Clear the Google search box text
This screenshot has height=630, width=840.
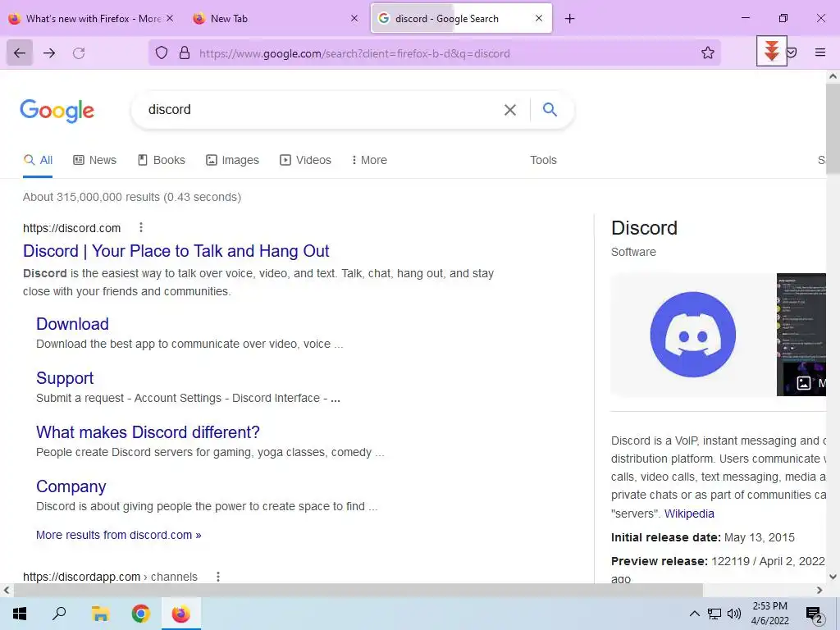510,110
